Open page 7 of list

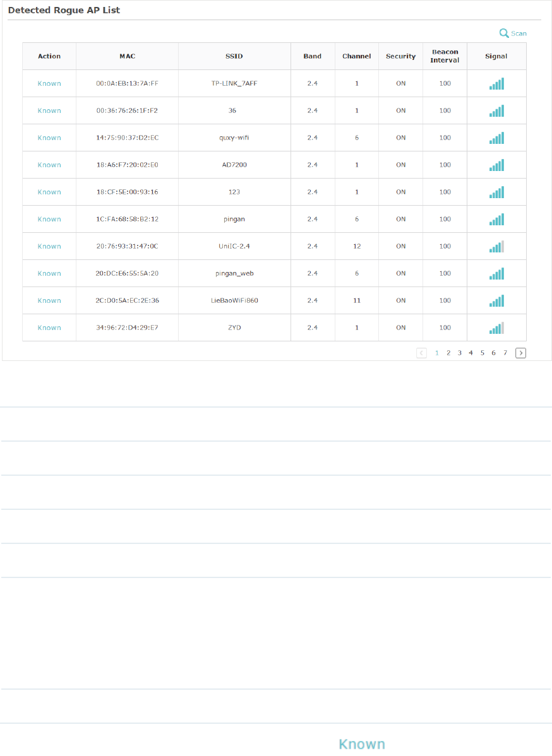505,353
